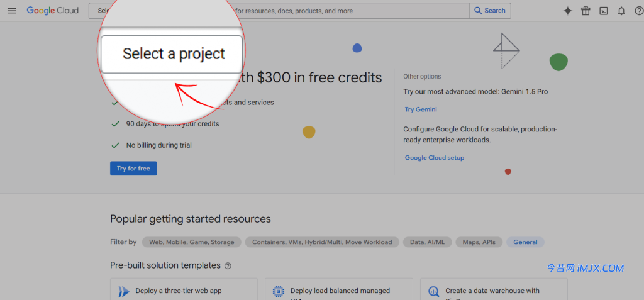644x300 pixels.
Task: Open the main navigation hamburger menu
Action: [12, 11]
